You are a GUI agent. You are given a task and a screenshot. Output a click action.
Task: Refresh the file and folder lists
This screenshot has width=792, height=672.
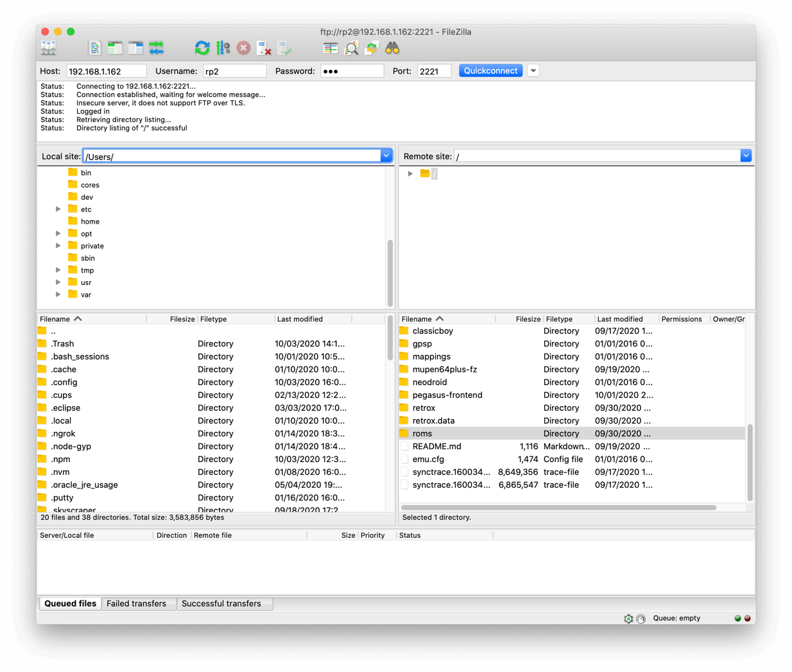pos(202,48)
